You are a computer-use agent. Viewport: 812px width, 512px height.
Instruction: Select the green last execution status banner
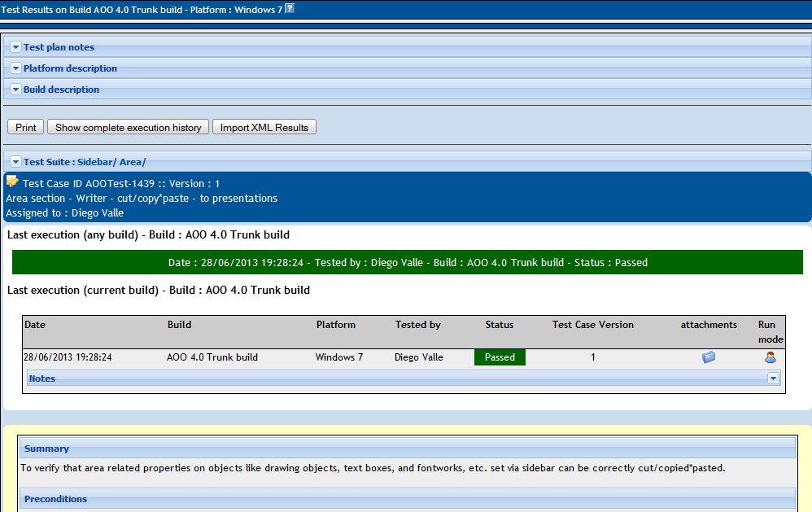408,262
